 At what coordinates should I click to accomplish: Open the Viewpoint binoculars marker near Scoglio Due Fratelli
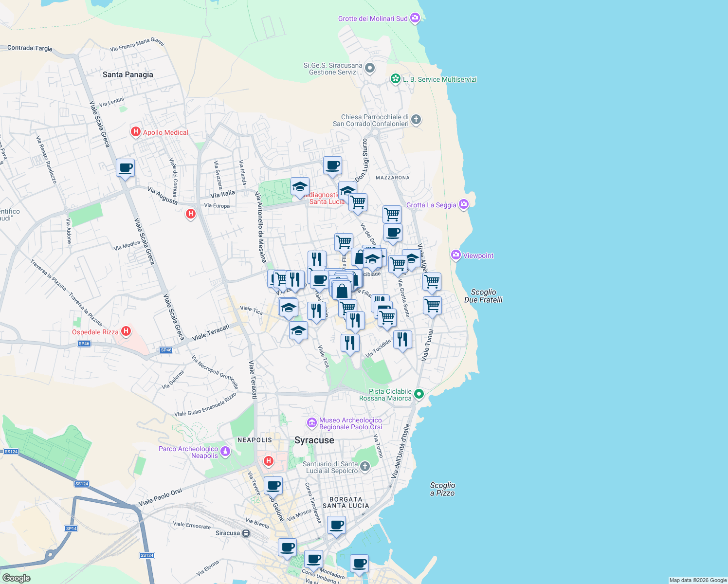tap(456, 255)
